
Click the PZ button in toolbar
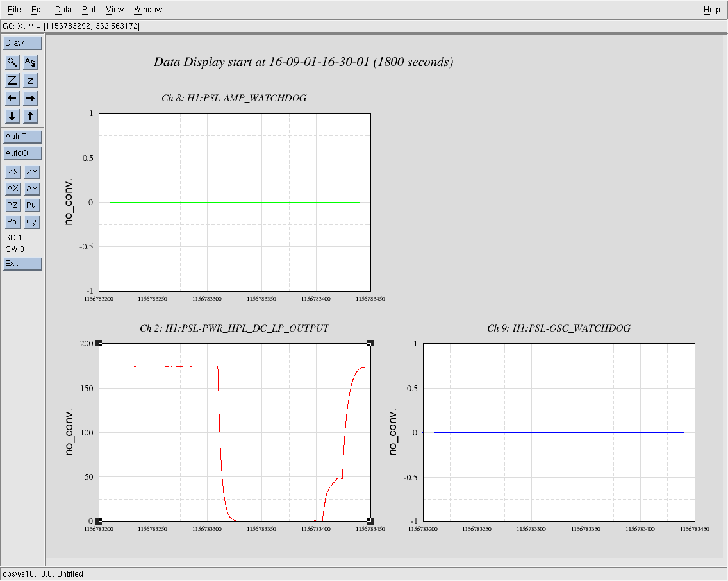point(13,205)
